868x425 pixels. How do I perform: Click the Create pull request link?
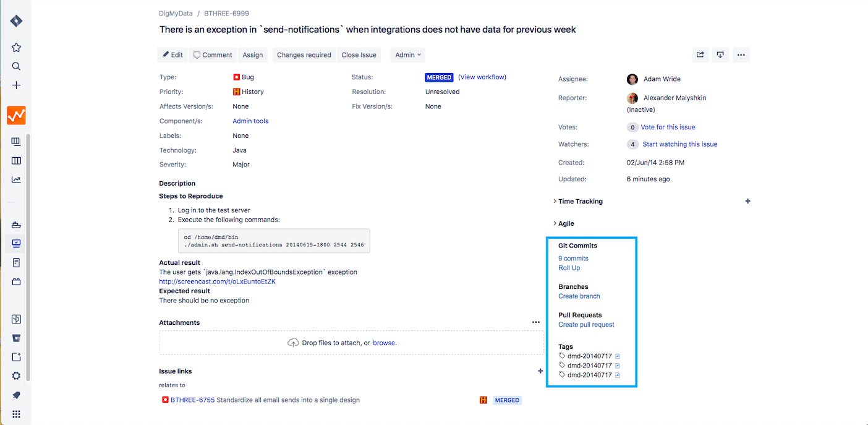pos(586,325)
